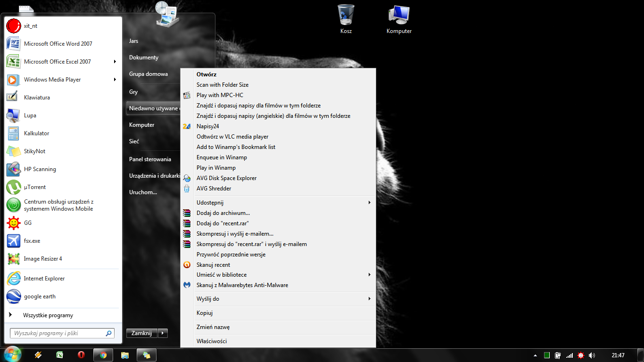The height and width of the screenshot is (362, 644).
Task: Open Image Resizer 4
Action: coord(63,259)
